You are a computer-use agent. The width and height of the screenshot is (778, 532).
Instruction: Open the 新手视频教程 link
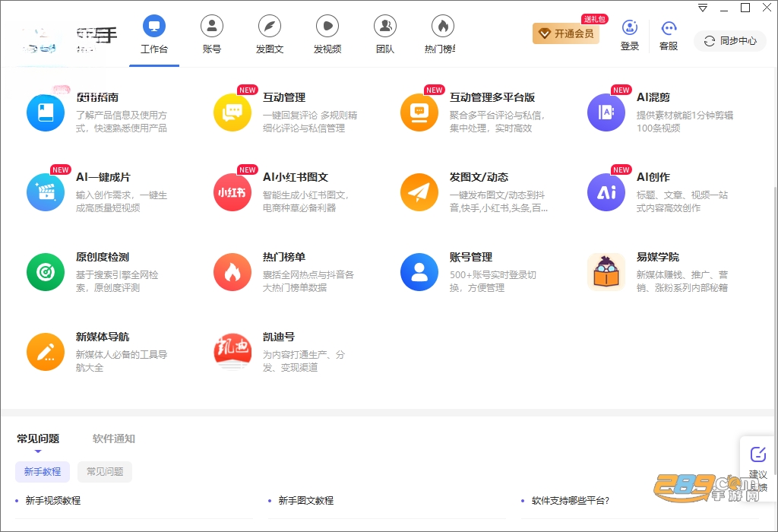[53, 501]
